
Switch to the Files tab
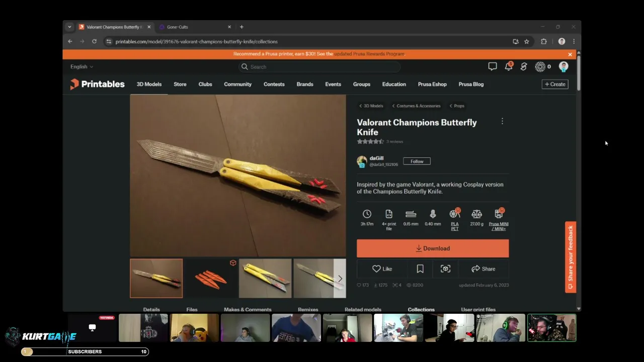(192, 309)
